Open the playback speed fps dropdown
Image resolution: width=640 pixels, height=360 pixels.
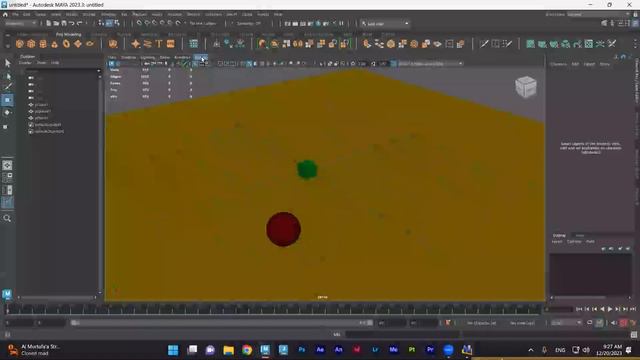(x=566, y=323)
